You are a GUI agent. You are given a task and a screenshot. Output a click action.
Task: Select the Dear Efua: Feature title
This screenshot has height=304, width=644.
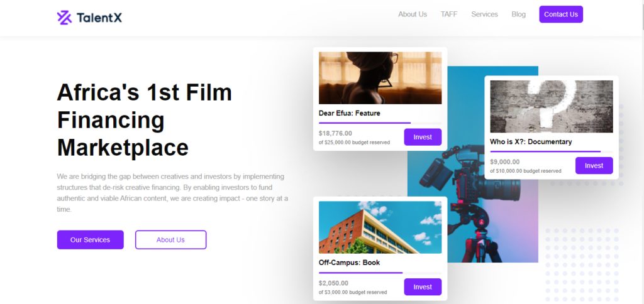[x=349, y=114]
